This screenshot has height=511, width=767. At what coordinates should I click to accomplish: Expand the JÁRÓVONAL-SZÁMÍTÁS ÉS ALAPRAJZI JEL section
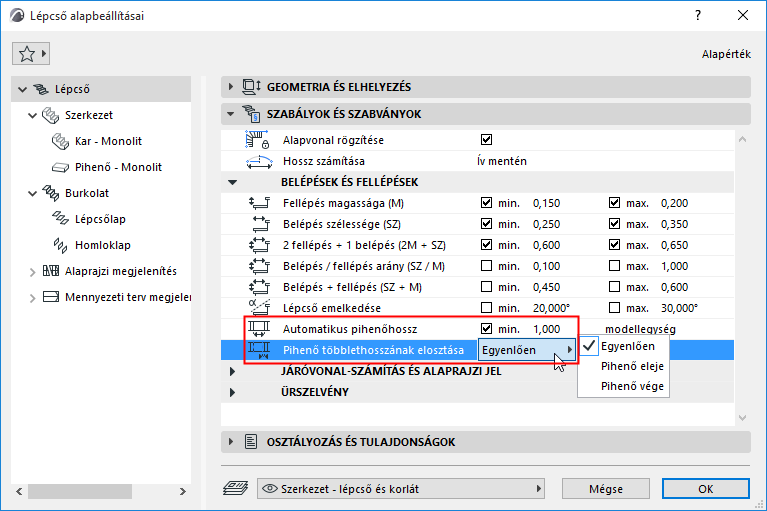[233, 371]
